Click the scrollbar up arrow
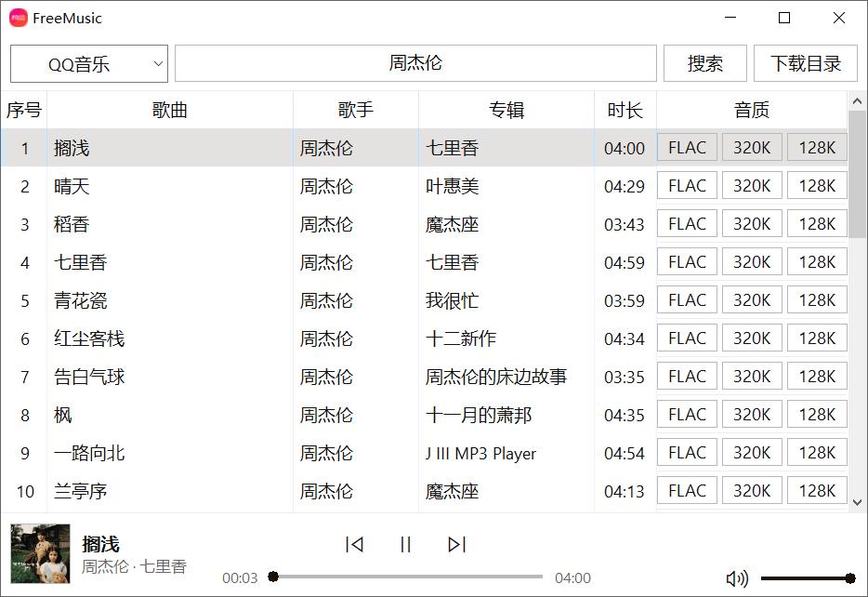The height and width of the screenshot is (597, 868). click(858, 101)
